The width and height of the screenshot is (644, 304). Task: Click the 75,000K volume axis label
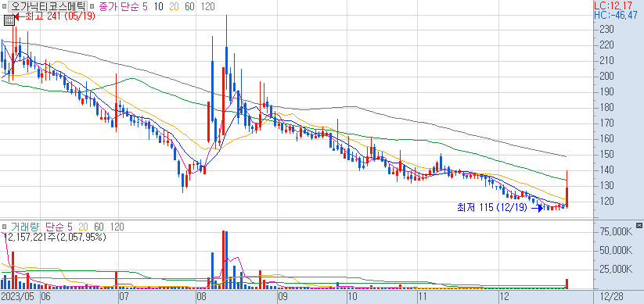(616, 232)
